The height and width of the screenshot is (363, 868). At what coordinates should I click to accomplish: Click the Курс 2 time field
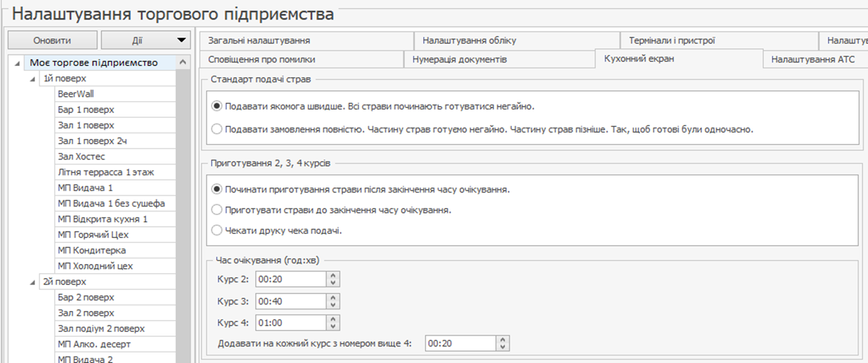(290, 279)
